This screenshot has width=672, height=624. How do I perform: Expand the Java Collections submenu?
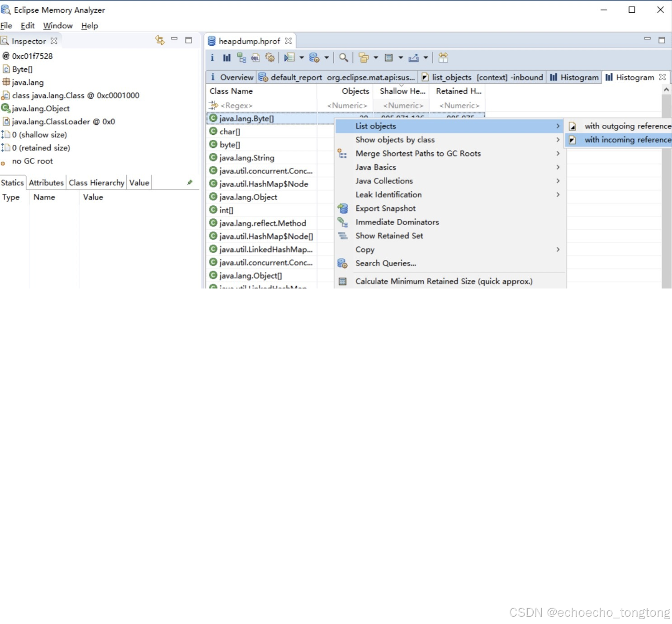pos(451,181)
